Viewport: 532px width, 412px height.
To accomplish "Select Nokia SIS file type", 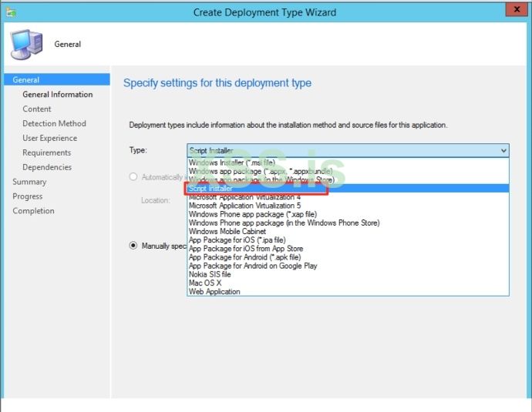I will (348, 274).
